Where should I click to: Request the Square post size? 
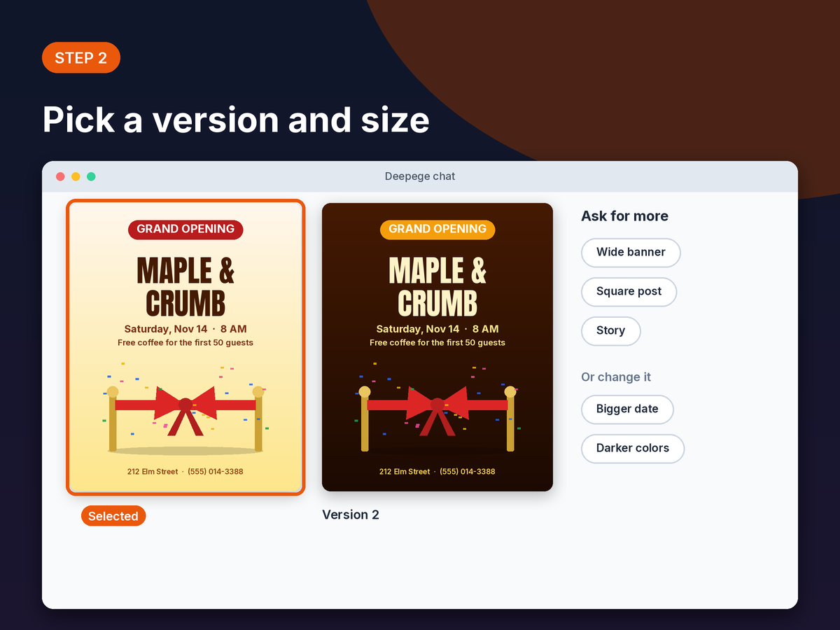point(629,291)
